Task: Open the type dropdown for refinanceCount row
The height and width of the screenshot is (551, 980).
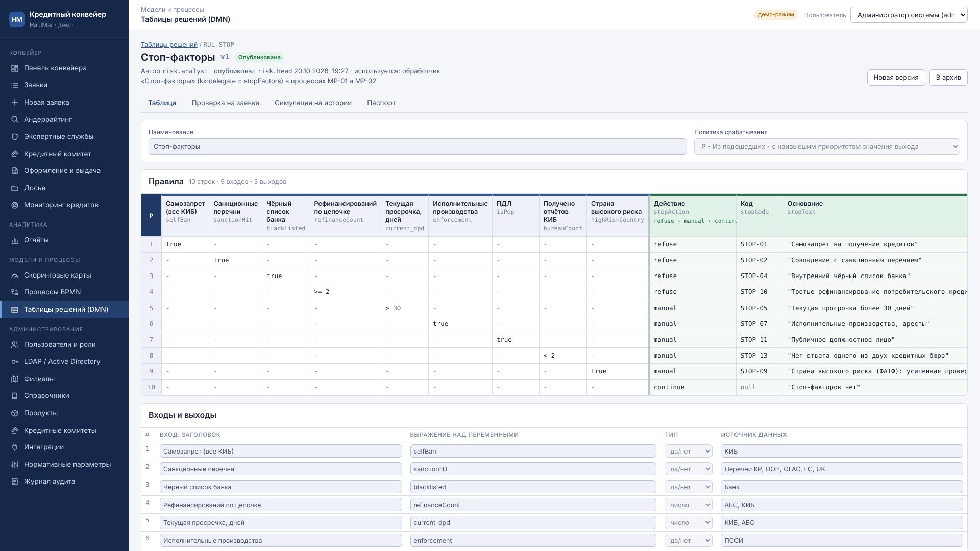Action: [688, 505]
